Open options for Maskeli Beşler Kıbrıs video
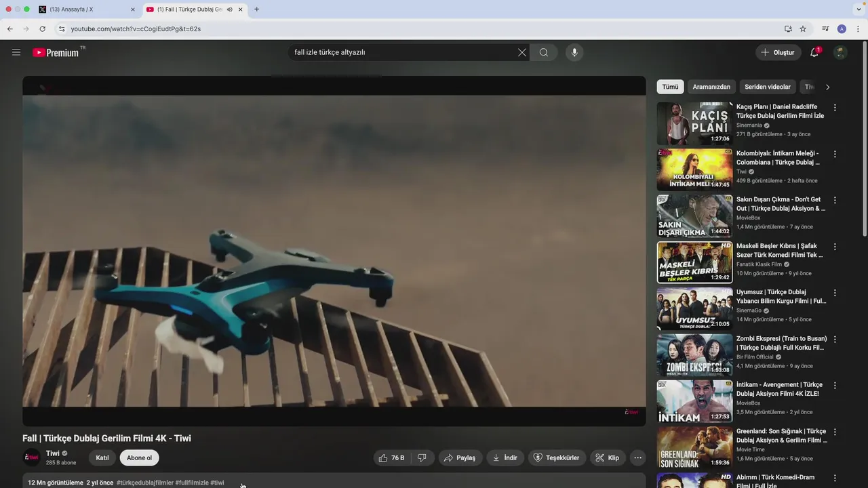This screenshot has height=488, width=868. click(x=835, y=247)
